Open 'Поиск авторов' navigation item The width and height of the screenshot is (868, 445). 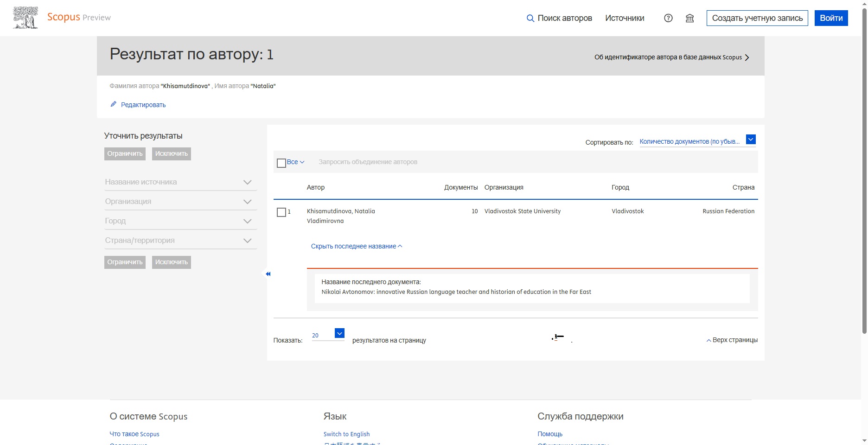click(564, 18)
